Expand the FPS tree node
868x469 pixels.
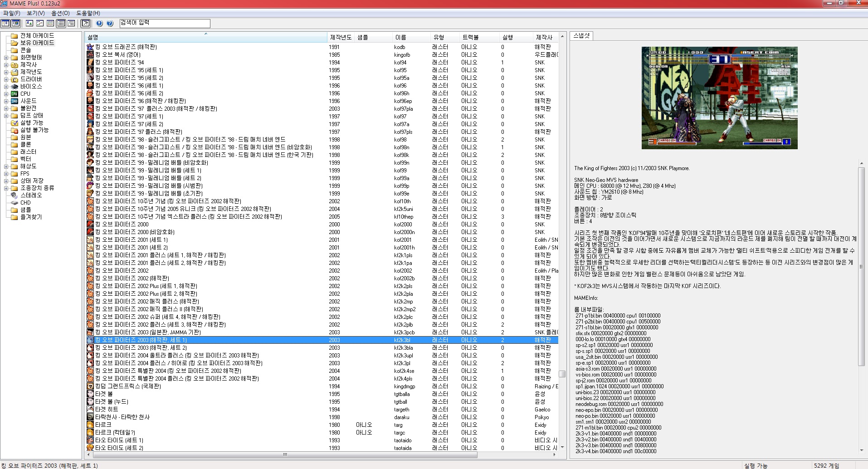[6, 174]
